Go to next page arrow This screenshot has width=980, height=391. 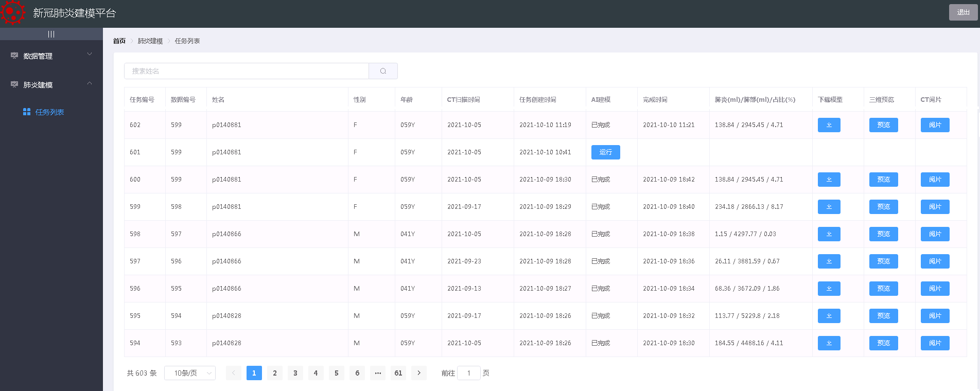[x=419, y=373]
